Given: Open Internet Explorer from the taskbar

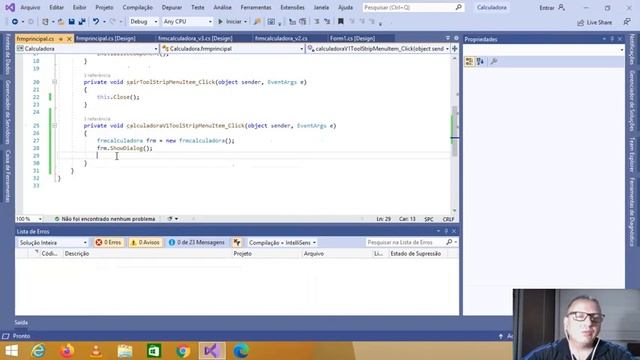Looking at the screenshot, I should (38, 351).
